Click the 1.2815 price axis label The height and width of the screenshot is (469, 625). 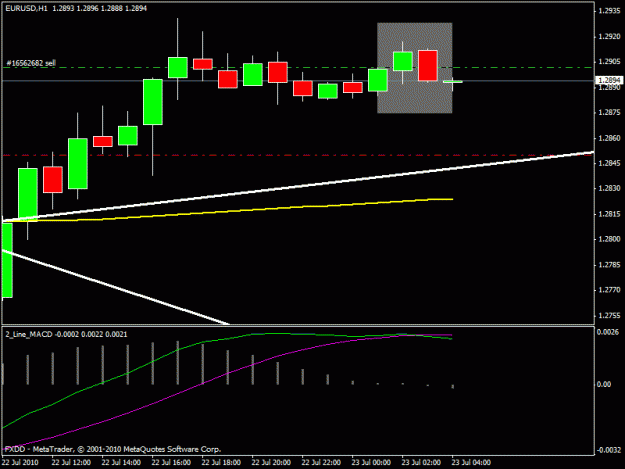pyautogui.click(x=609, y=214)
